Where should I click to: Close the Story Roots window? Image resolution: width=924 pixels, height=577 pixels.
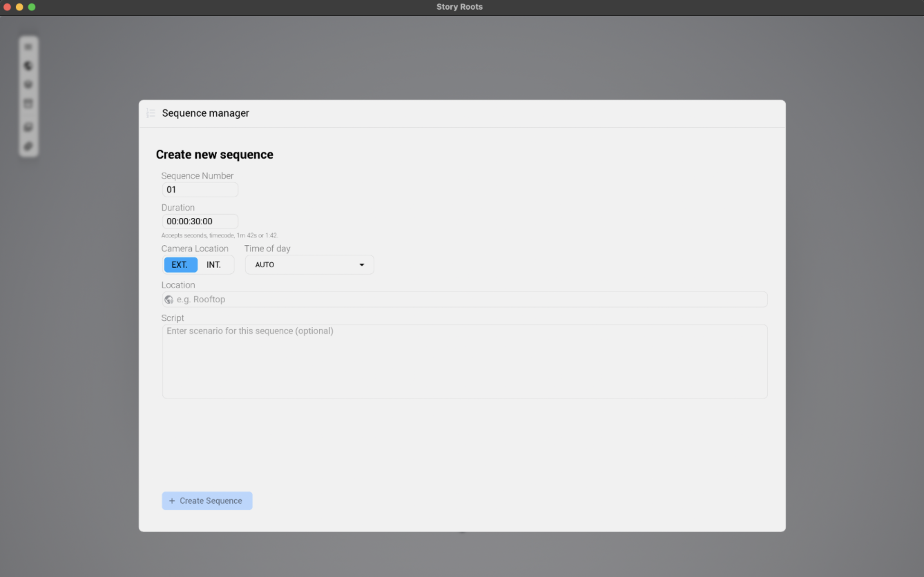pos(8,7)
